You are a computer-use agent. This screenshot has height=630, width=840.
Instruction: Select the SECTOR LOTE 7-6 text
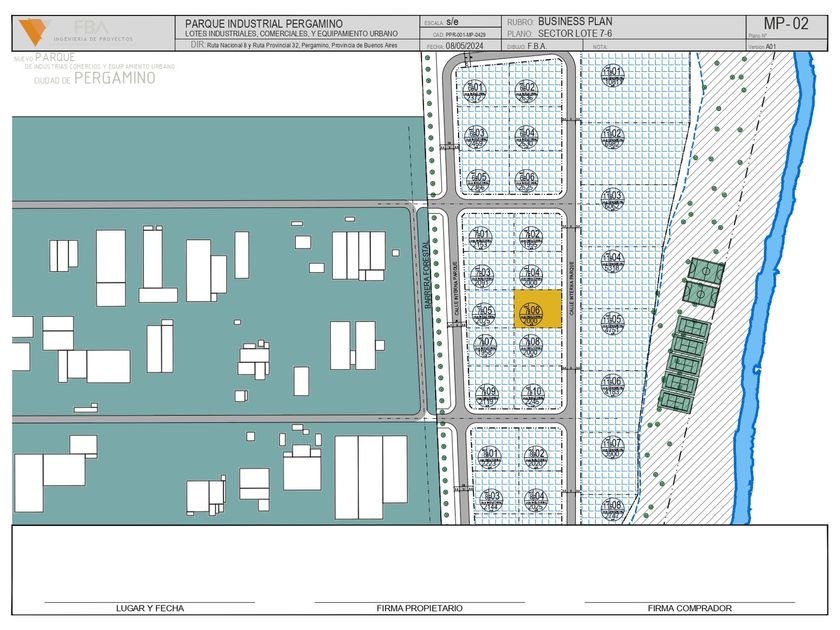pos(575,33)
